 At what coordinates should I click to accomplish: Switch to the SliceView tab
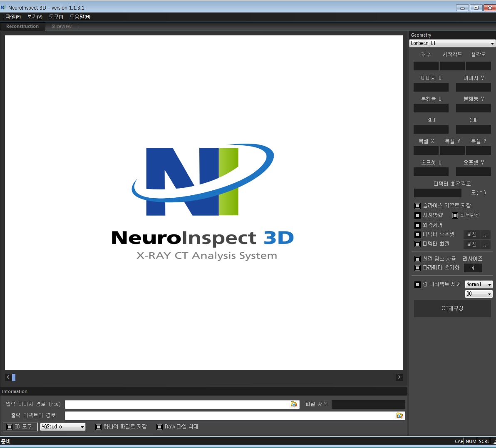tap(61, 26)
